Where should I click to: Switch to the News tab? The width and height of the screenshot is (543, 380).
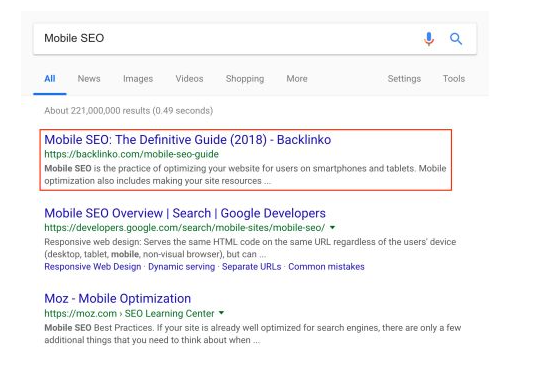pos(89,79)
